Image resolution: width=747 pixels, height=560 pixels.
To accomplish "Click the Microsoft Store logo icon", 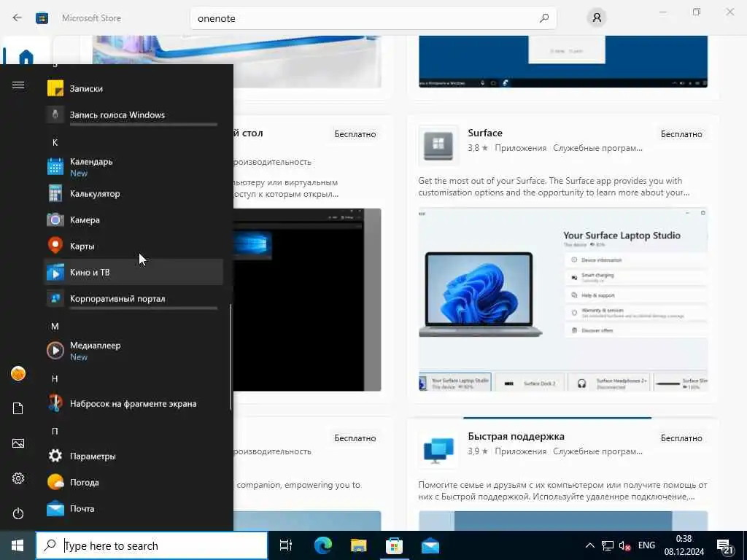I will pyautogui.click(x=42, y=18).
